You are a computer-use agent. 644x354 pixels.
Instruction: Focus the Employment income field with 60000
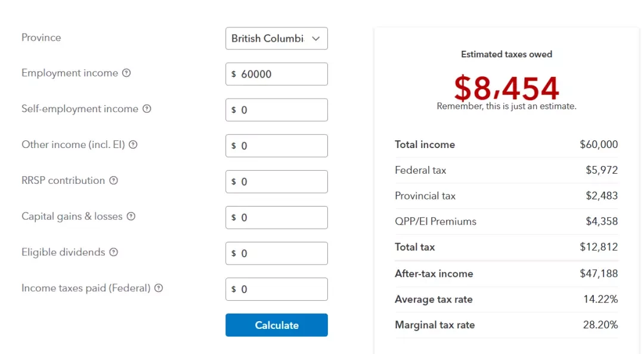tap(277, 74)
